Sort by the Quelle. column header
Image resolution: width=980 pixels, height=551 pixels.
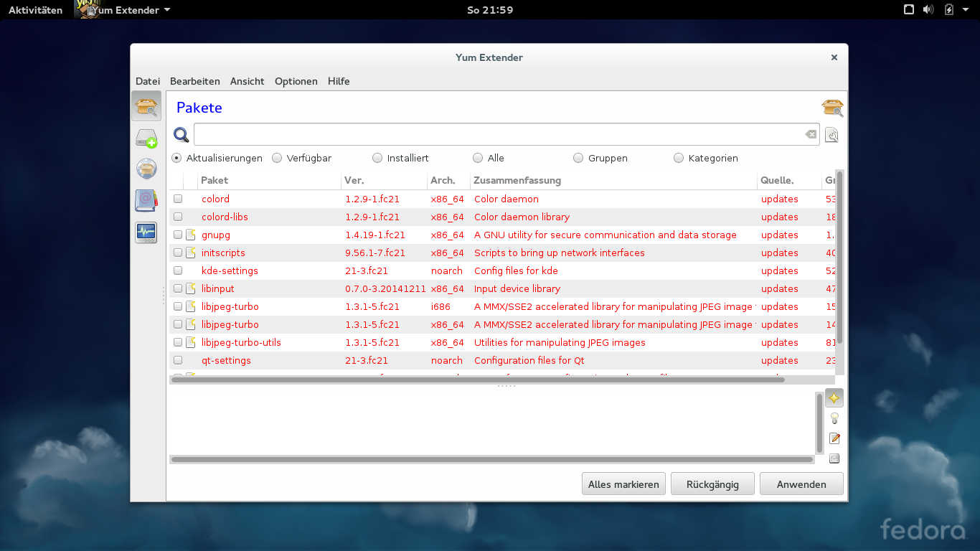click(789, 180)
